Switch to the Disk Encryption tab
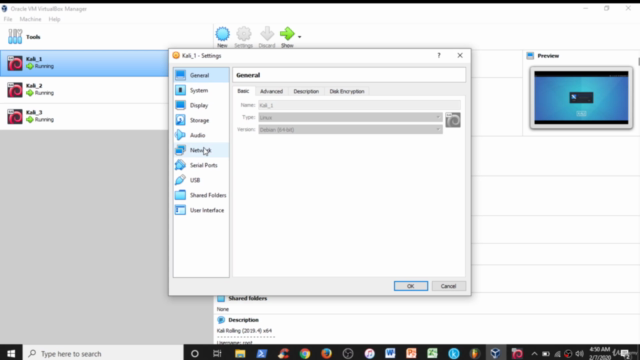 tap(347, 91)
